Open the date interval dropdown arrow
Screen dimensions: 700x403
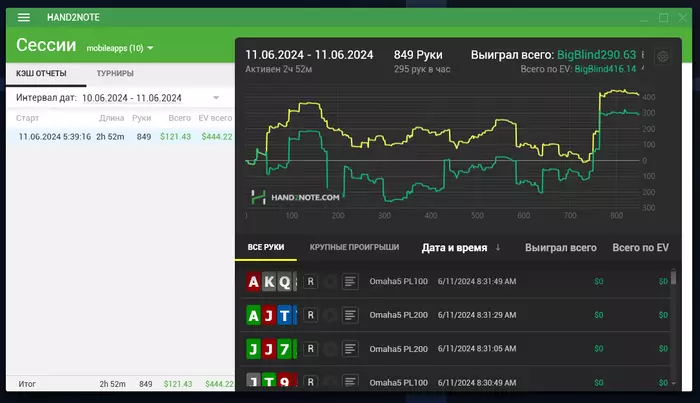point(216,98)
